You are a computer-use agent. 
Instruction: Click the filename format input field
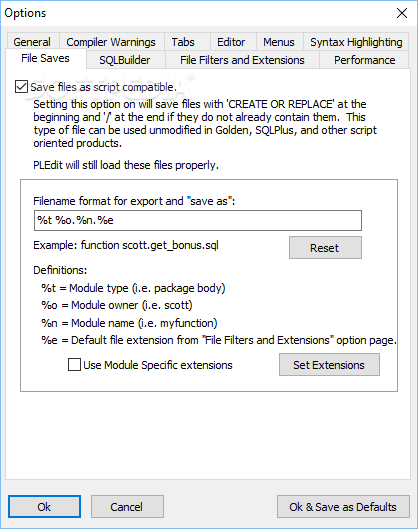[198, 221]
